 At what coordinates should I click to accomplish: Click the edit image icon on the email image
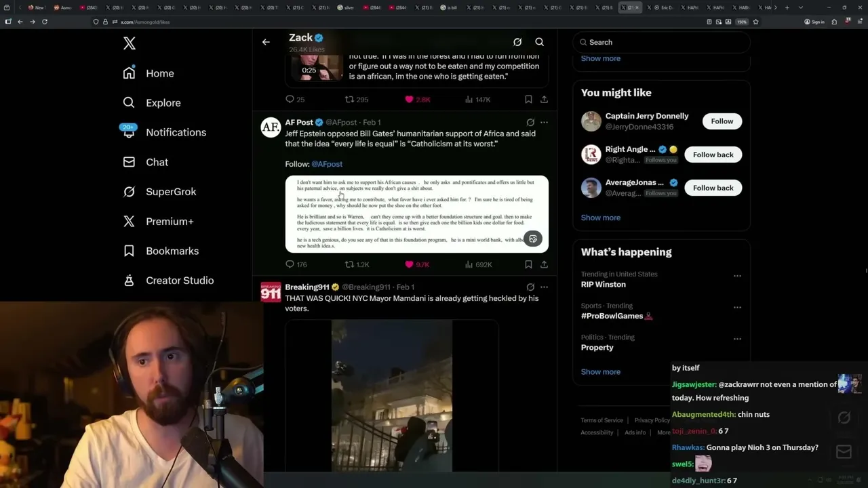click(533, 239)
